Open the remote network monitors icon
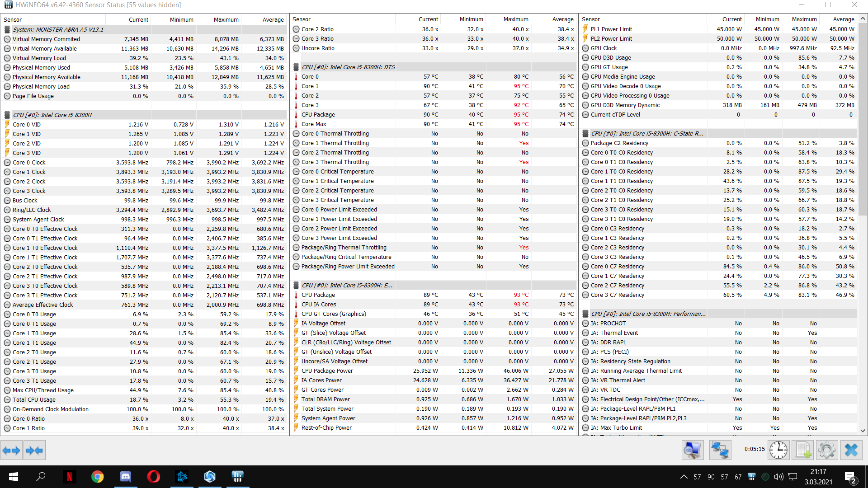868x488 pixels. tap(720, 450)
